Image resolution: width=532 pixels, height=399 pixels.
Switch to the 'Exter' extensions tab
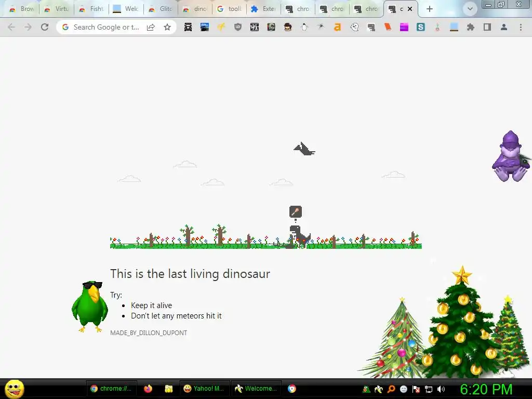coord(264,9)
